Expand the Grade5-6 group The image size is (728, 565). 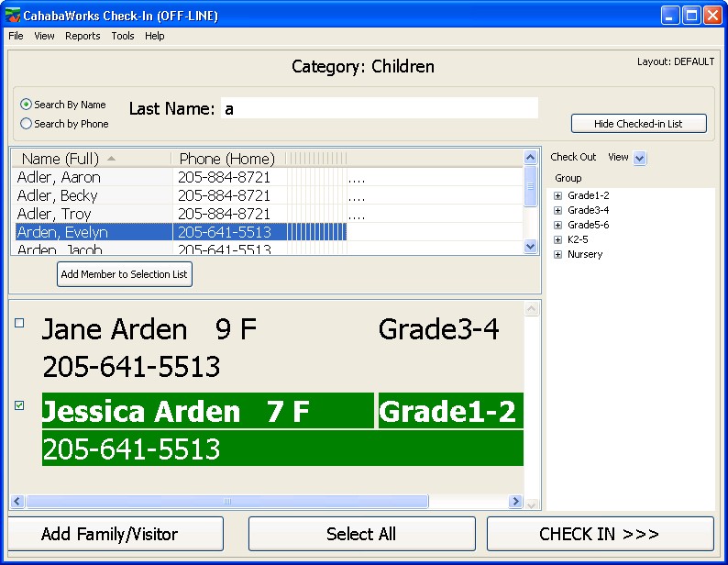557,225
